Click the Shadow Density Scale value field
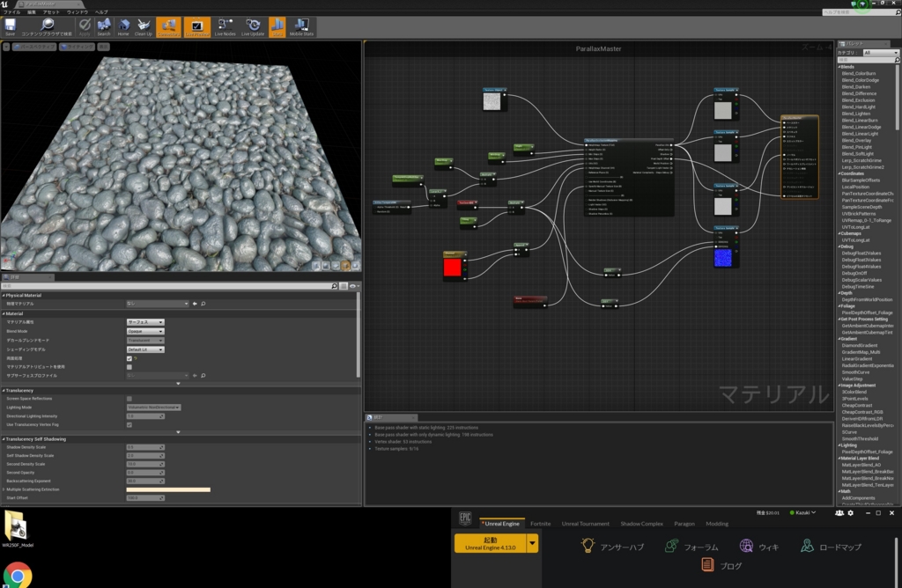Screen dimensions: 902x588 145,447
